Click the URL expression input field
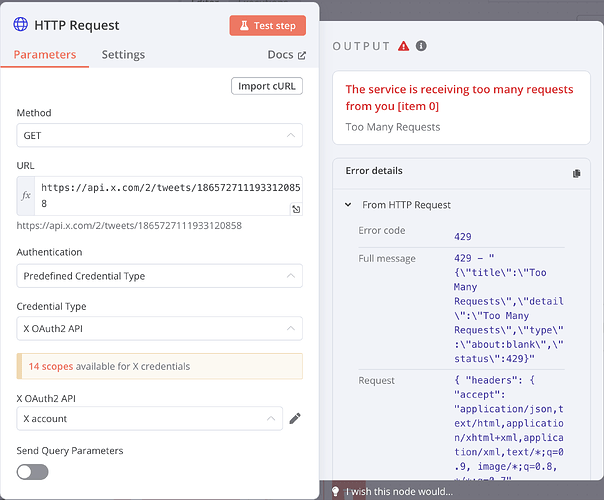Viewport: 604px width, 500px height. click(168, 196)
